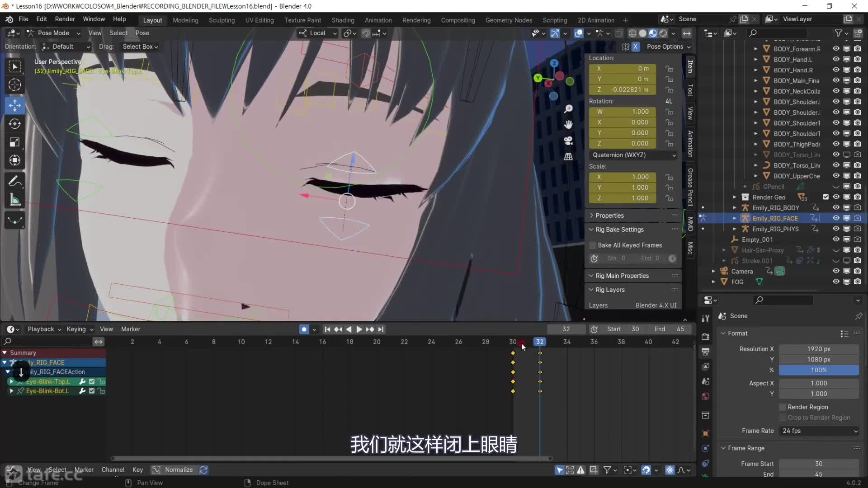Open Quaternion (WXYZ) rotation mode dropdown

(633, 155)
